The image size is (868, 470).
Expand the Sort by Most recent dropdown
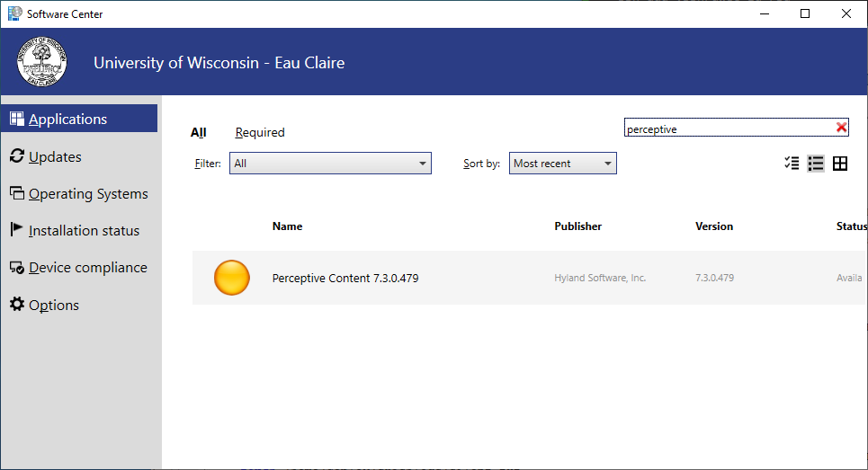point(562,164)
